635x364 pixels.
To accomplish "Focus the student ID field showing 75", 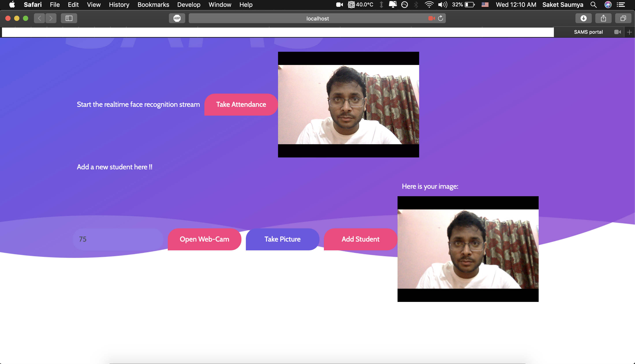I will pyautogui.click(x=118, y=239).
